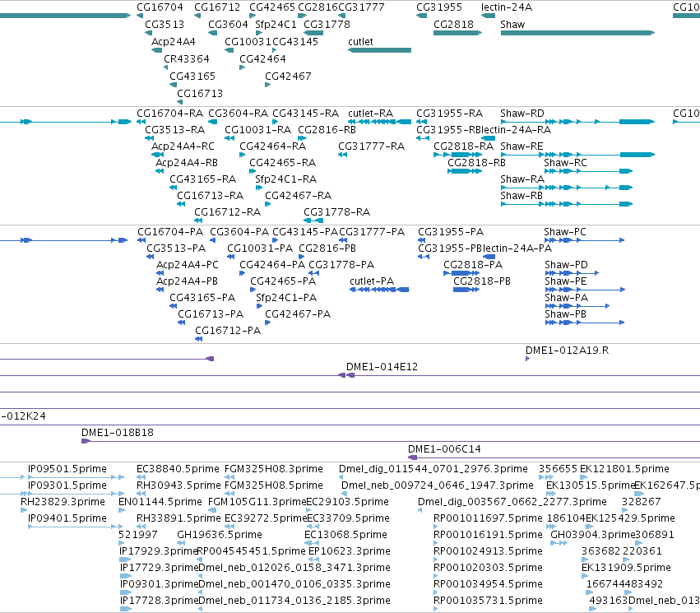Viewport: 700px width, 613px height.
Task: Select the CG16712-PA protein label
Action: pos(228,331)
